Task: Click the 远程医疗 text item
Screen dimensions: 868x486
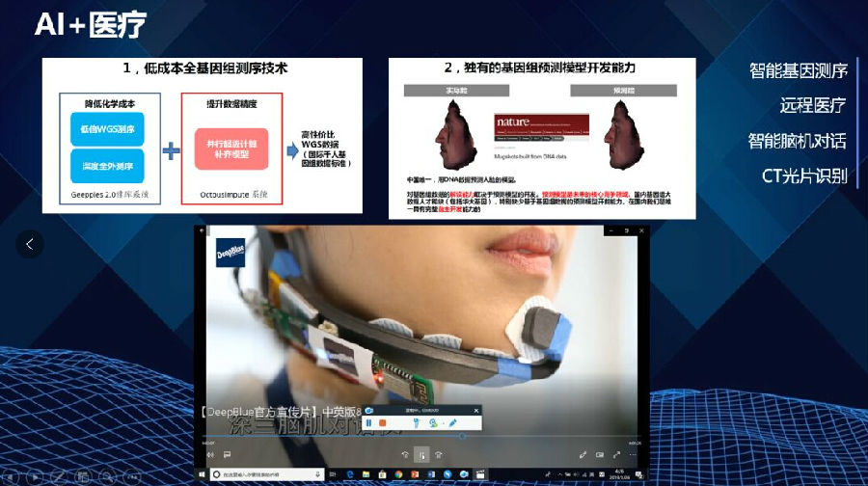Action: 813,105
